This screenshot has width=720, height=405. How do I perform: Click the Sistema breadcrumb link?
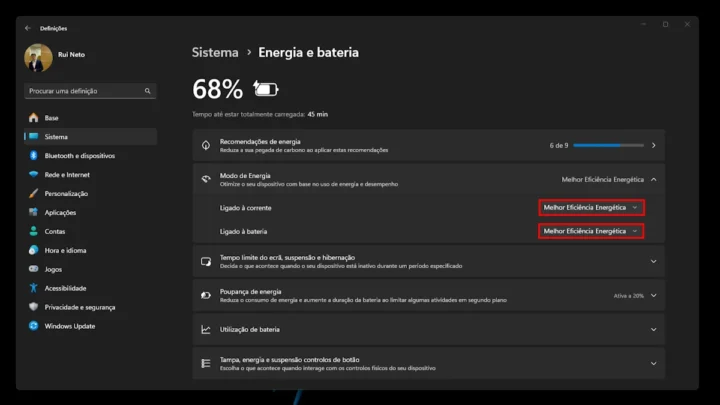point(215,52)
